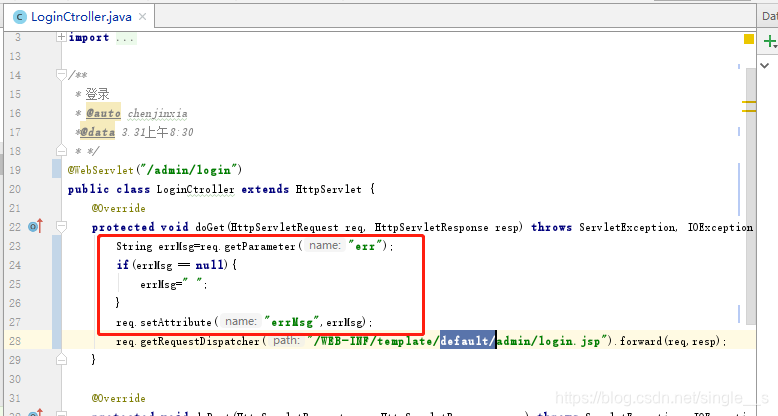Click HttpServletRequest parameter type on line 22
778x416 pixels.
[284, 227]
